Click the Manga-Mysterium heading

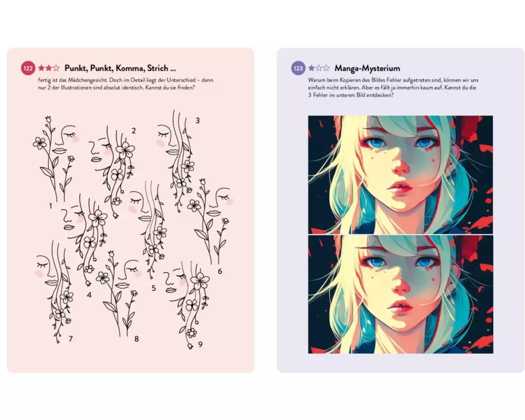[367, 68]
